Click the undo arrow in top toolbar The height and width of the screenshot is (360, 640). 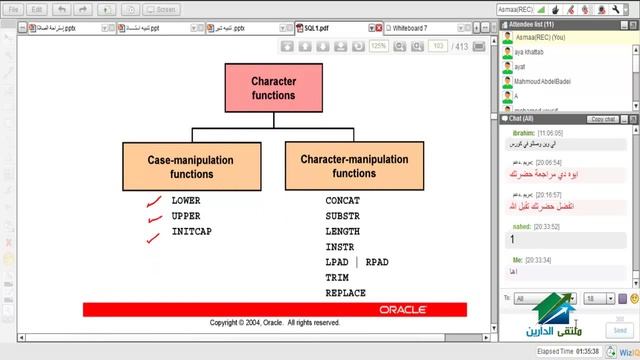(61, 9)
